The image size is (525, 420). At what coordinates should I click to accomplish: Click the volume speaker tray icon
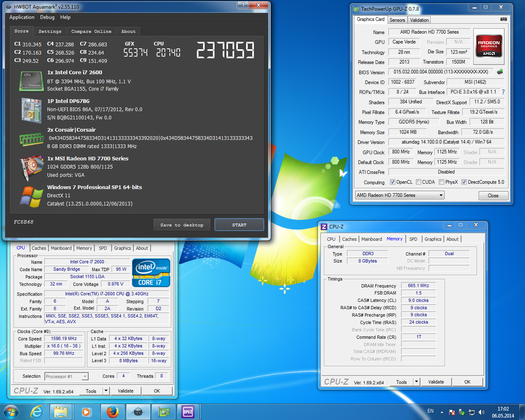pyautogui.click(x=482, y=412)
